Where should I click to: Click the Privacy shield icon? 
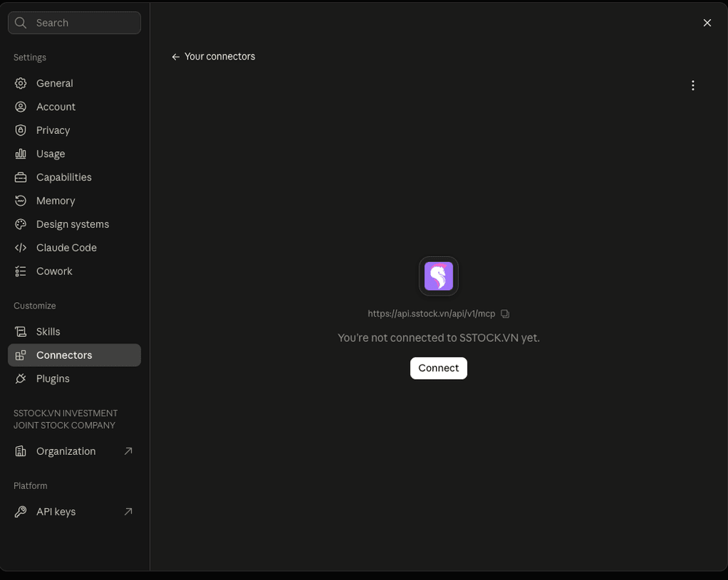(20, 130)
